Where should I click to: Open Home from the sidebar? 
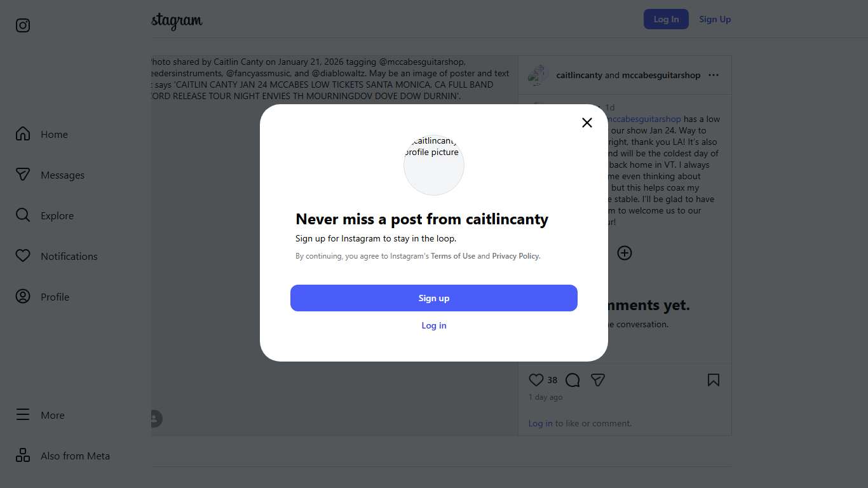point(53,135)
